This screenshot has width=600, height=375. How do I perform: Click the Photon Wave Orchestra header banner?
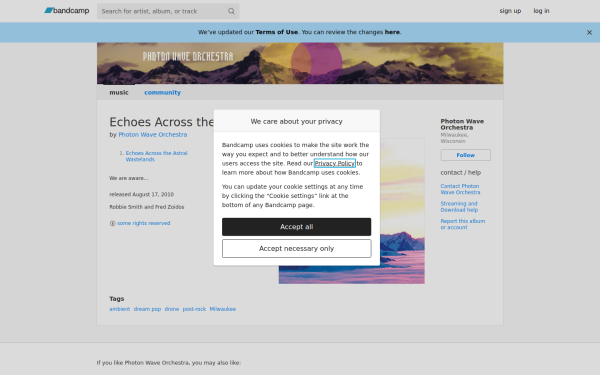coord(300,63)
